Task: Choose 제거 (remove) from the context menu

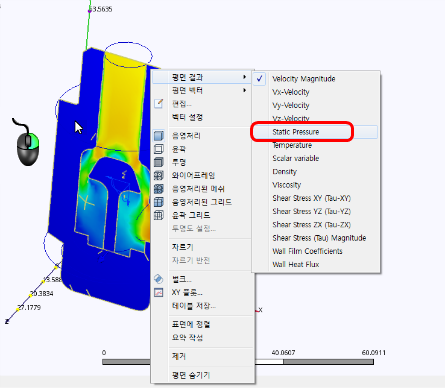Action: tap(179, 356)
